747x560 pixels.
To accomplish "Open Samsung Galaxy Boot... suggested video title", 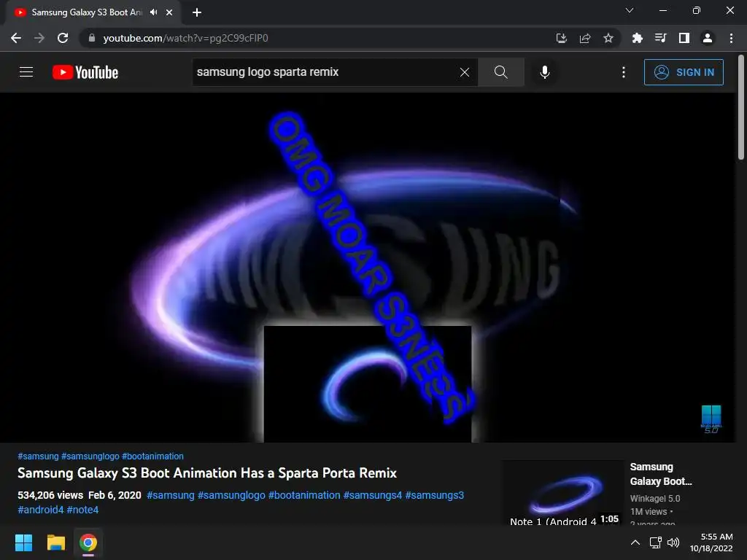I will tap(661, 474).
